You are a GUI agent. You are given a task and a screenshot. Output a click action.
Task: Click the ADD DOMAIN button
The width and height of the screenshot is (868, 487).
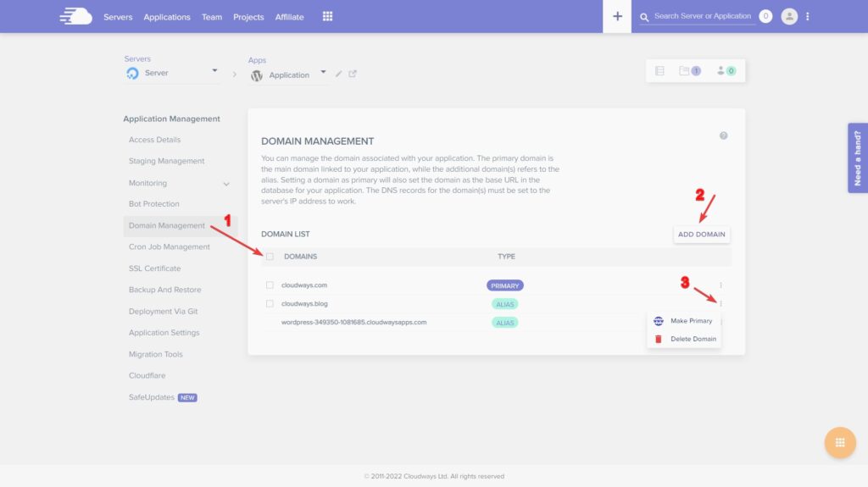click(x=701, y=234)
